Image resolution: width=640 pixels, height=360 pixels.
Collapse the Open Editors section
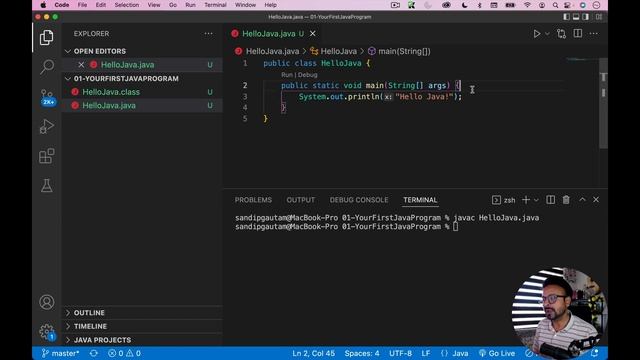pos(141,51)
